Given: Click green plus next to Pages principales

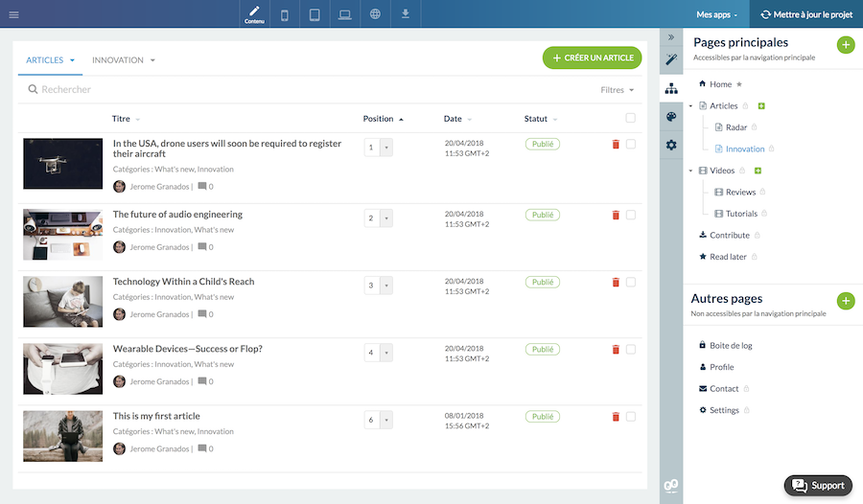Looking at the screenshot, I should (845, 45).
